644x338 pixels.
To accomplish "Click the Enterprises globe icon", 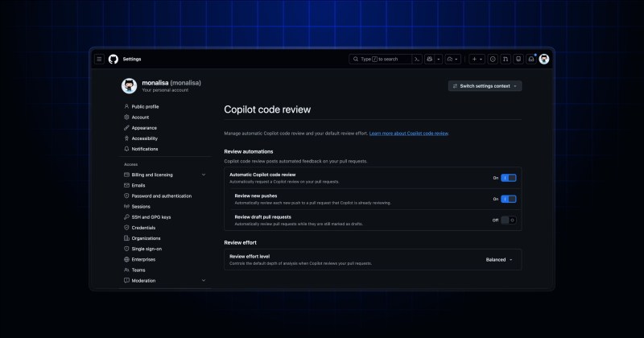I will [126, 260].
